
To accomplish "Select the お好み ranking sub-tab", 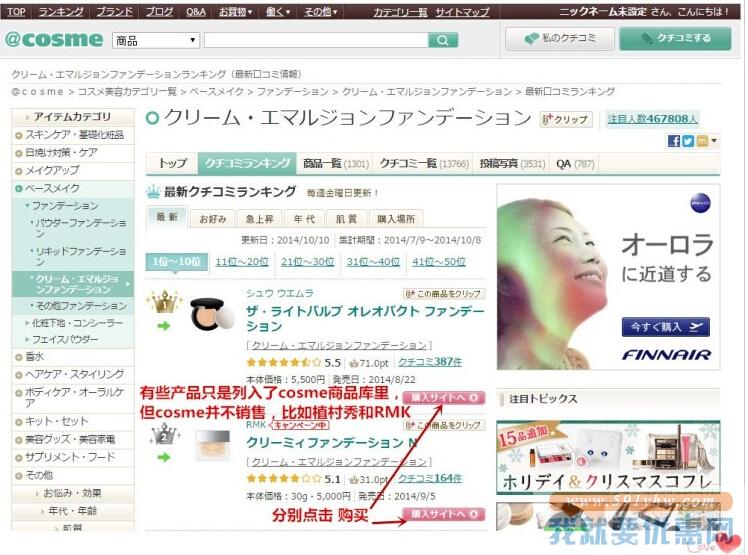I will (x=212, y=219).
